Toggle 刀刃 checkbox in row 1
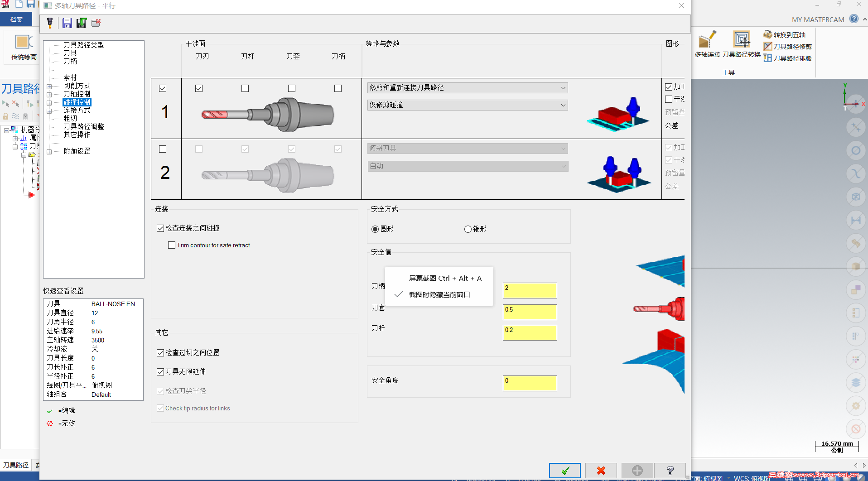 tap(199, 88)
